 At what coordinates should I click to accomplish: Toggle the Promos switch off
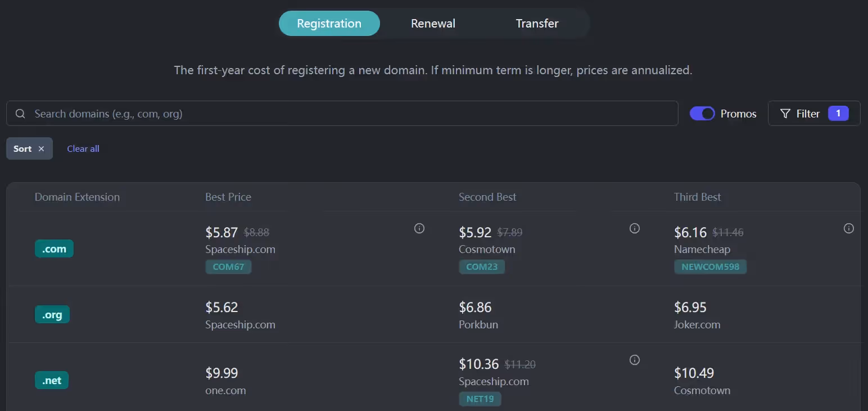702,114
